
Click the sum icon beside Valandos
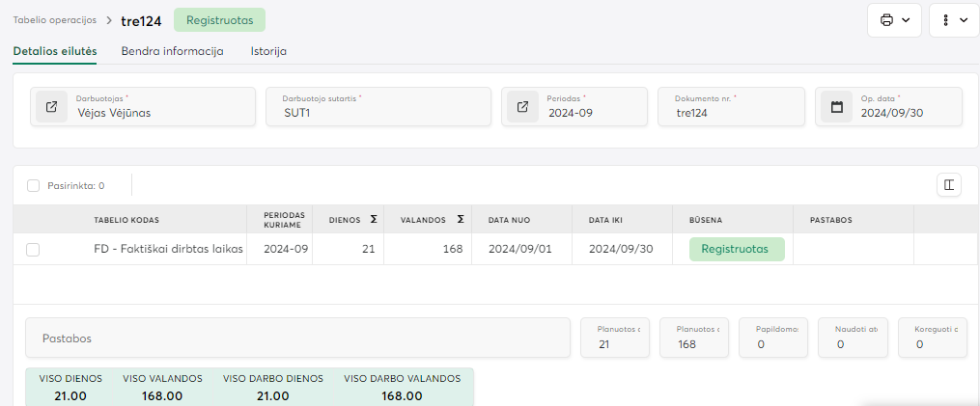pos(461,220)
